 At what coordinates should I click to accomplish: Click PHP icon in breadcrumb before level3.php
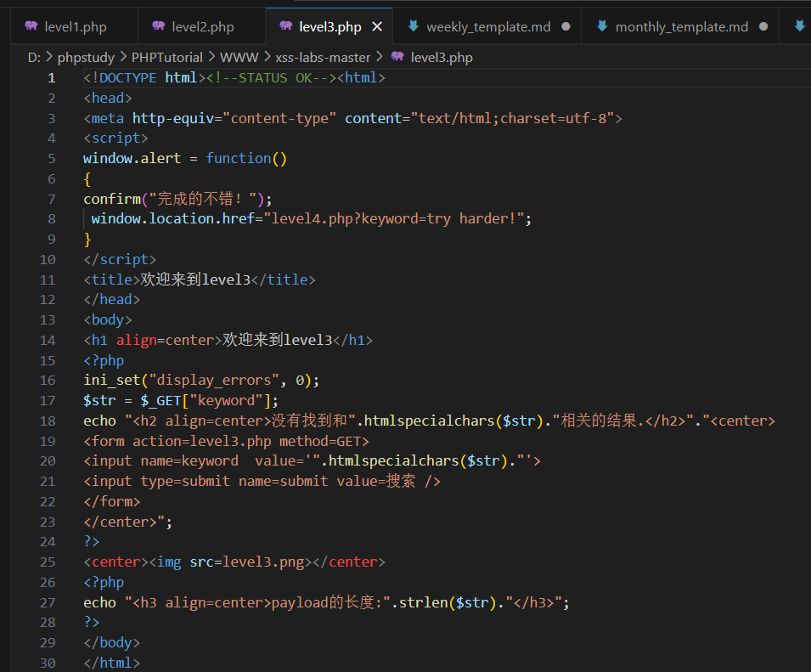397,56
